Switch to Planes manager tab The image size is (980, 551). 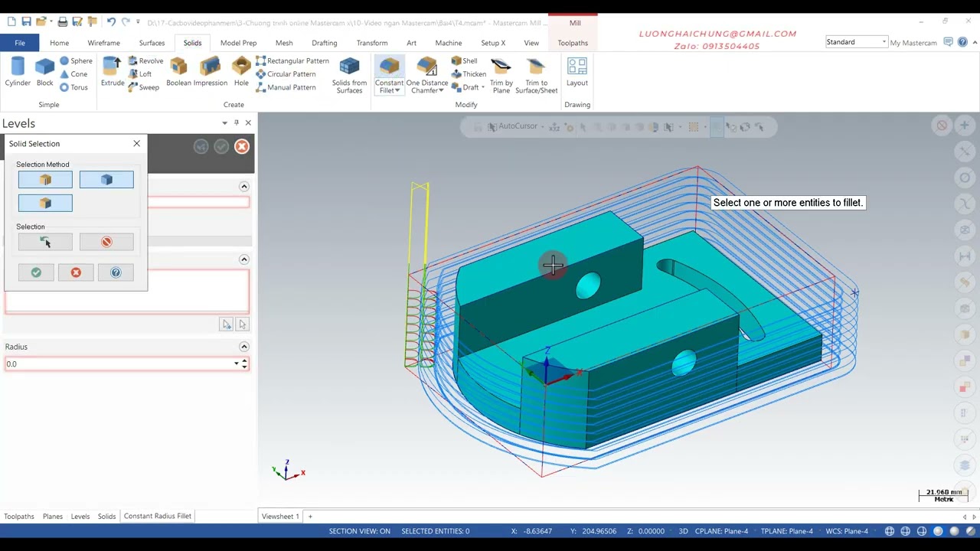pyautogui.click(x=53, y=517)
